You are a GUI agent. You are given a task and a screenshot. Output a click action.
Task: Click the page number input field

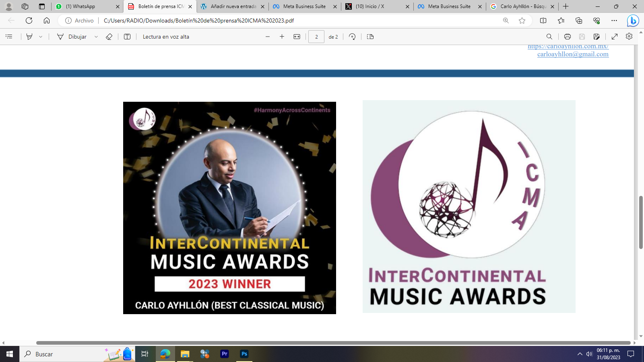pos(316,37)
